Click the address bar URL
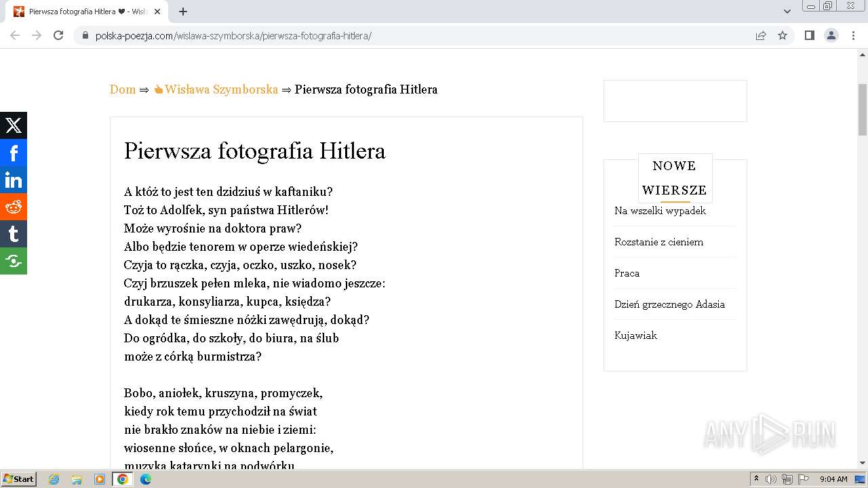Image resolution: width=868 pixels, height=488 pixels. (x=233, y=35)
